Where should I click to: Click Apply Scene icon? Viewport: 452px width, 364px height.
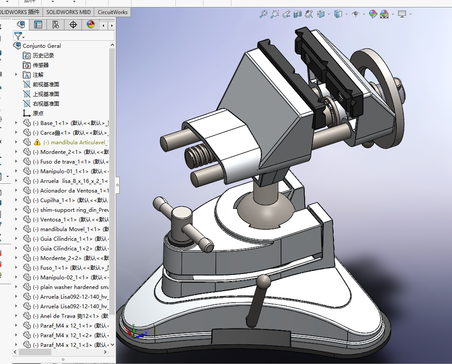tap(384, 14)
